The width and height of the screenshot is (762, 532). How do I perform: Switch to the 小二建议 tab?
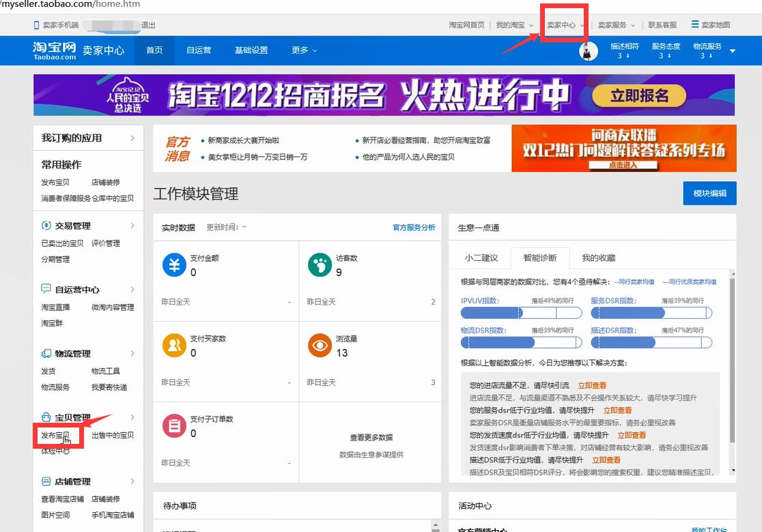coord(481,257)
